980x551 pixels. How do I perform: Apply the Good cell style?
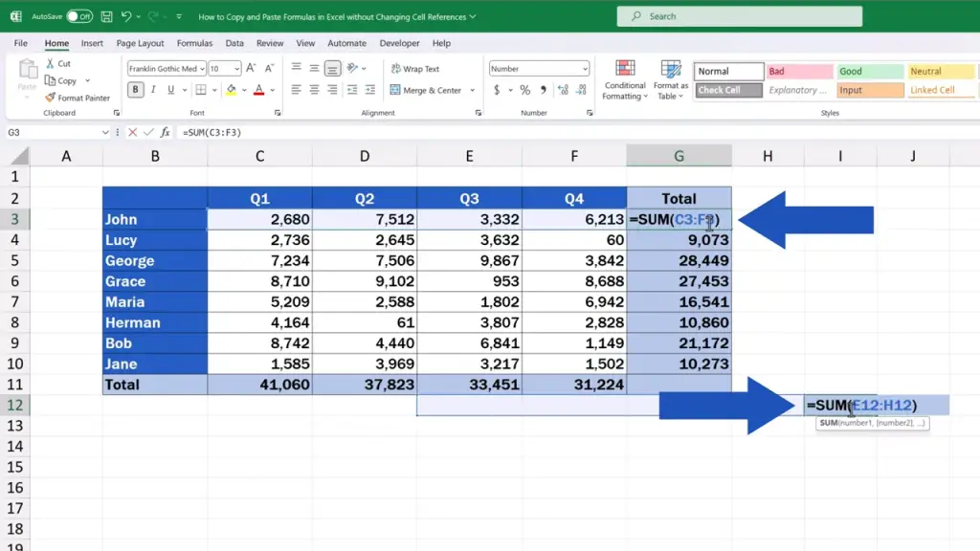(x=869, y=71)
